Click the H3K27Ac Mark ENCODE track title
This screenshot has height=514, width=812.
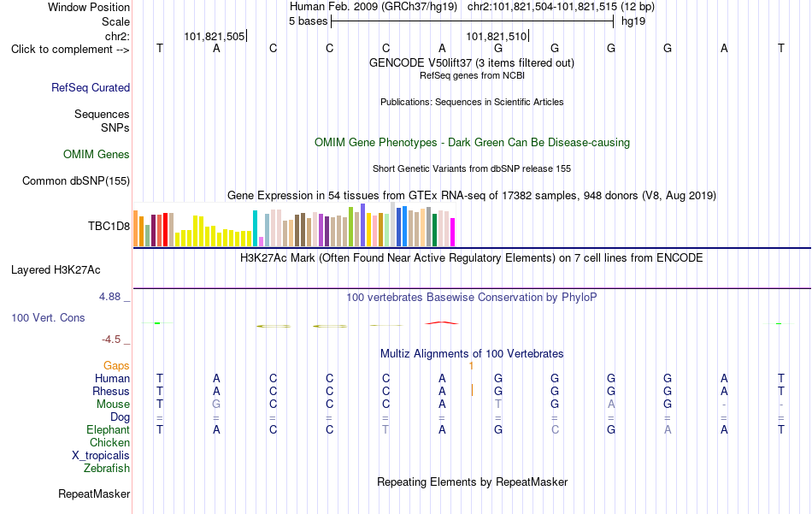click(472, 258)
